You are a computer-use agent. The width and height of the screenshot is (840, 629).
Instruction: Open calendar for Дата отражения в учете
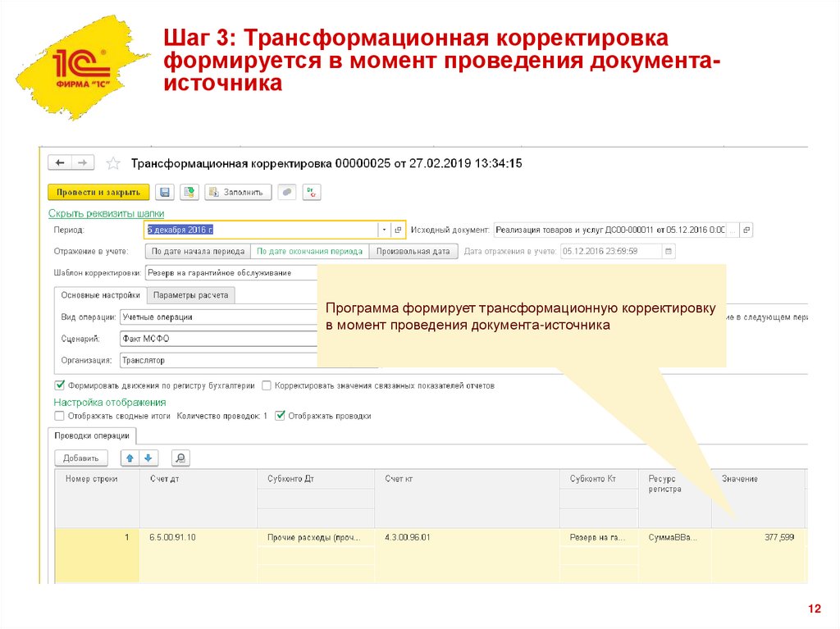pyautogui.click(x=668, y=251)
